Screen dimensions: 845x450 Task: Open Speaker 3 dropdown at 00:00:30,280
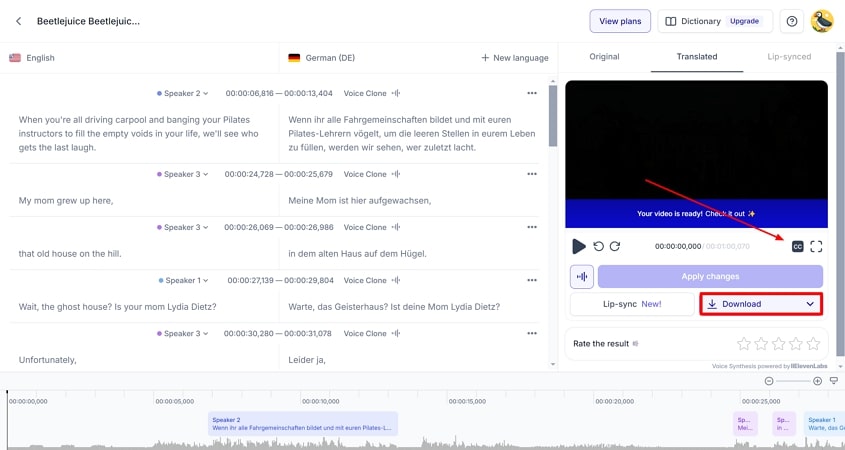(183, 334)
